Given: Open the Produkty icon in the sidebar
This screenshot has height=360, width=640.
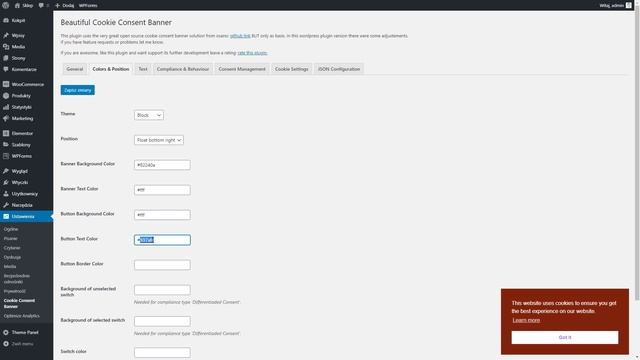Looking at the screenshot, I should tap(6, 96).
